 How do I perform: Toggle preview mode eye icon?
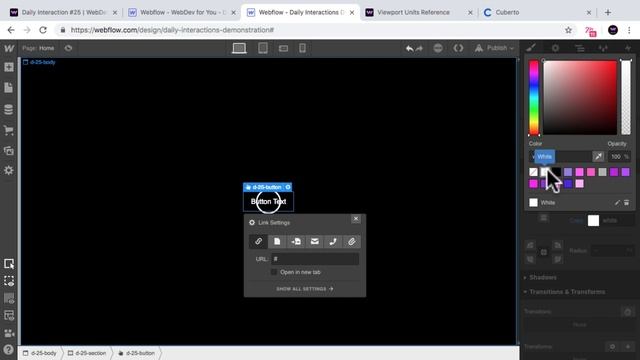68,48
